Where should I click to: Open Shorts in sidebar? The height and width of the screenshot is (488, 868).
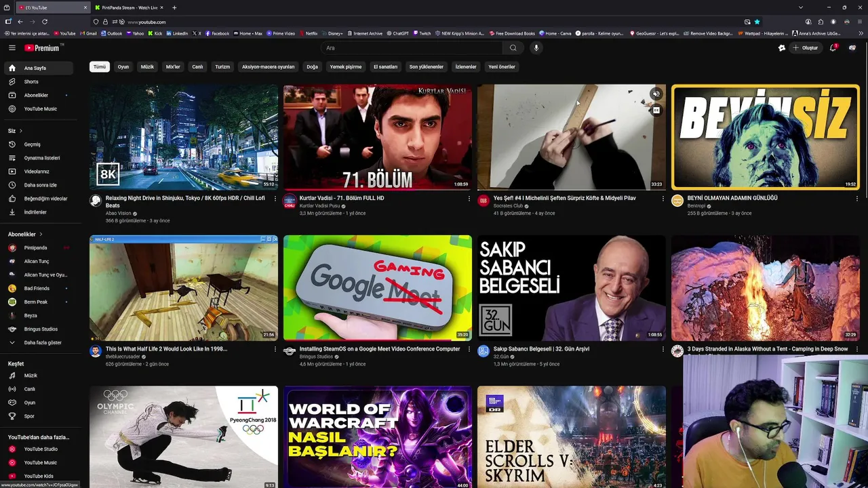(x=39, y=82)
